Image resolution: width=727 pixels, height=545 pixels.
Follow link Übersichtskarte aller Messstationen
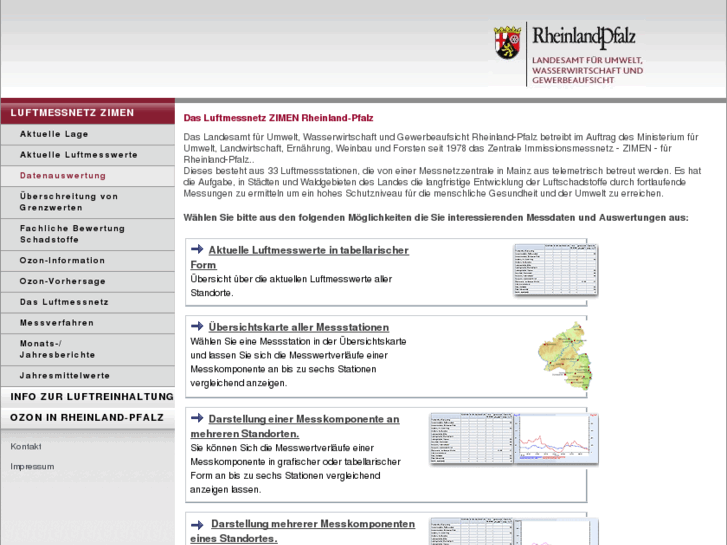(299, 327)
